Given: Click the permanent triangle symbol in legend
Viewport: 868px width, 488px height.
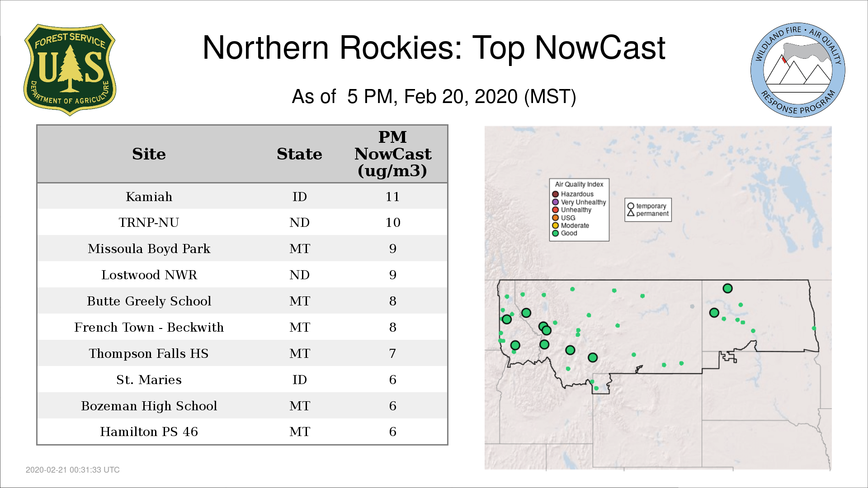Looking at the screenshot, I should (631, 213).
